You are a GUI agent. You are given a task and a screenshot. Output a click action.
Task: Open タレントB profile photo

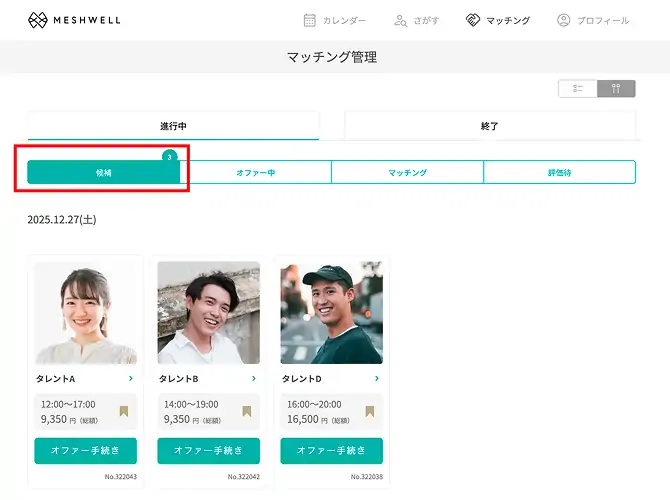click(209, 313)
